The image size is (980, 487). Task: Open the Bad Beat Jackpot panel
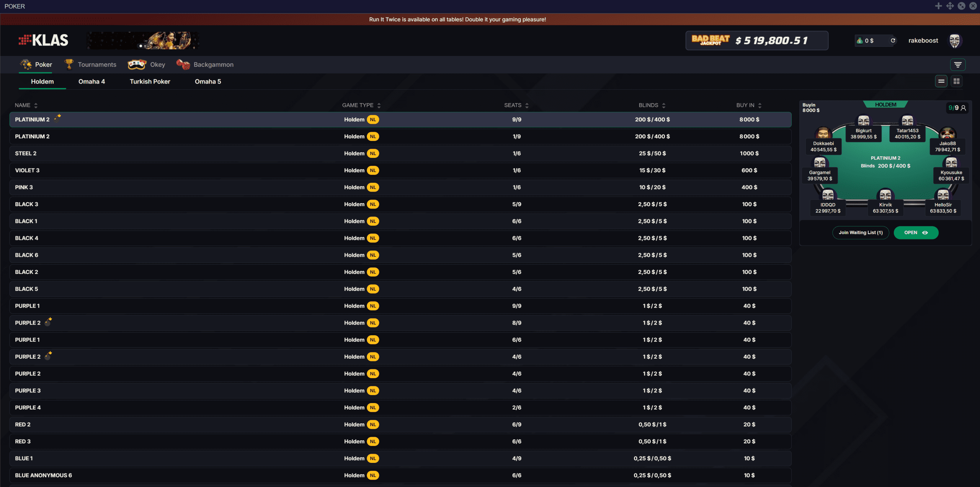tap(756, 41)
